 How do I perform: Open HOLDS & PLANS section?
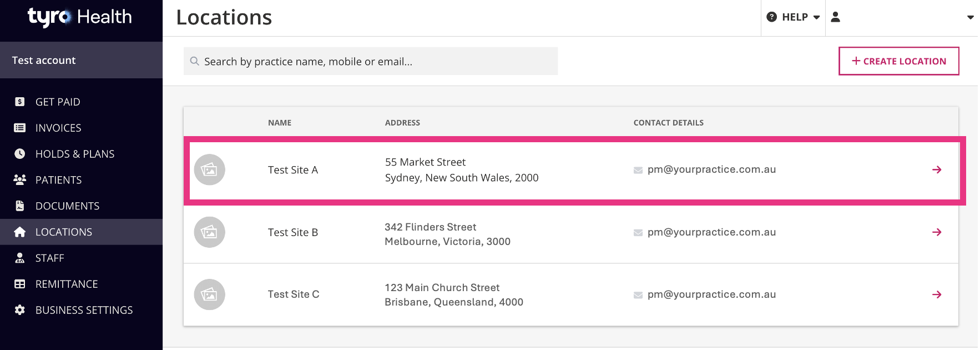[81, 154]
